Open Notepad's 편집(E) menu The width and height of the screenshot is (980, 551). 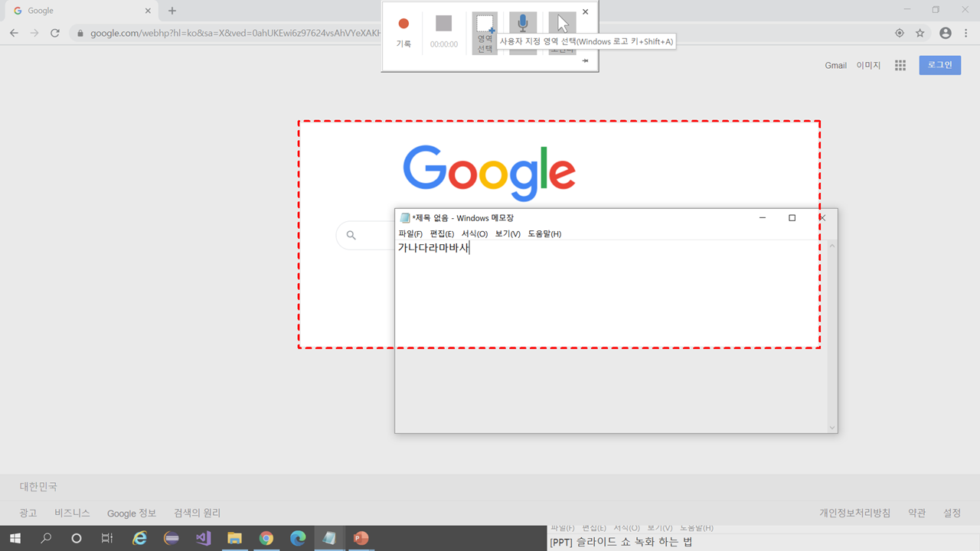pyautogui.click(x=442, y=233)
